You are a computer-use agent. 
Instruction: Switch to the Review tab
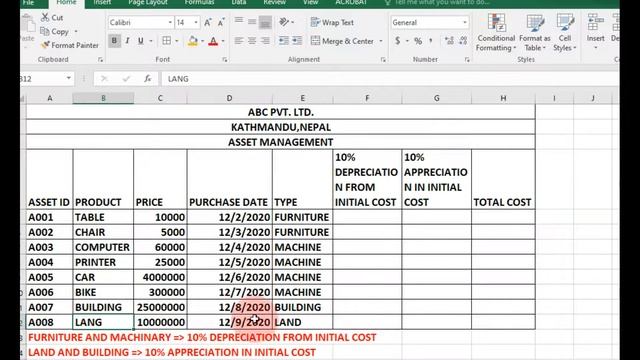point(274,2)
